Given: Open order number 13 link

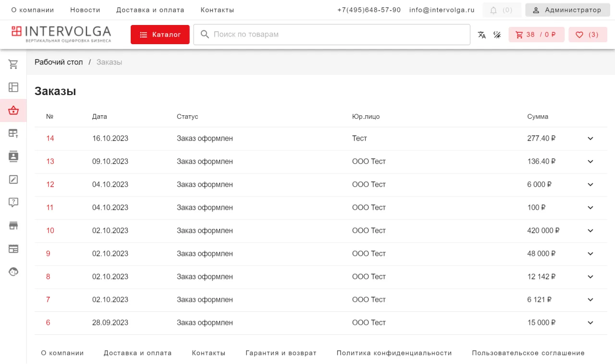Looking at the screenshot, I should click(50, 161).
